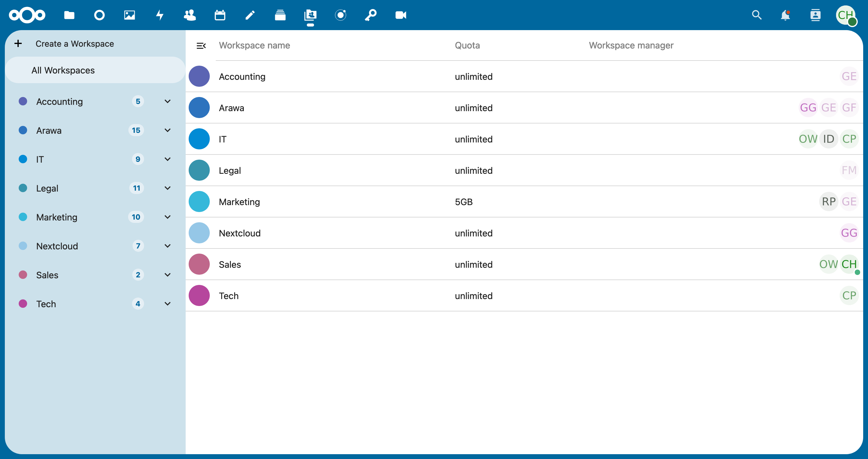Screen dimensions: 868x459
Task: Open the Activity lightning icon
Action: point(160,15)
